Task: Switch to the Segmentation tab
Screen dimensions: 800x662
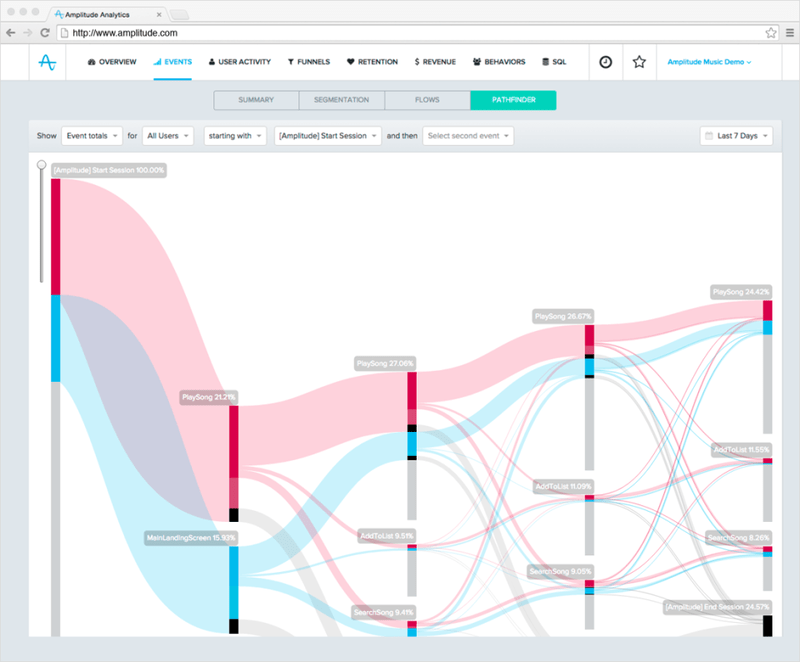Action: coord(341,100)
